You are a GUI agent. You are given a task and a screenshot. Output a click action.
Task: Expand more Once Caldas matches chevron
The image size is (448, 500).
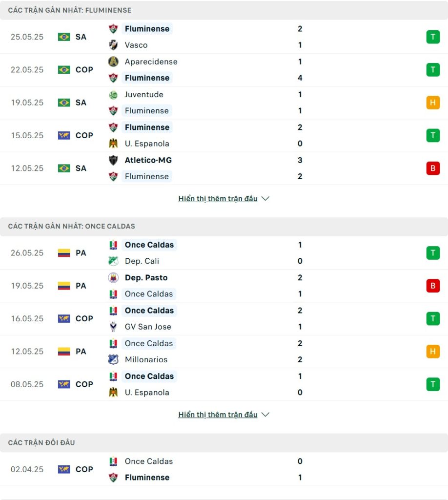coord(265,415)
